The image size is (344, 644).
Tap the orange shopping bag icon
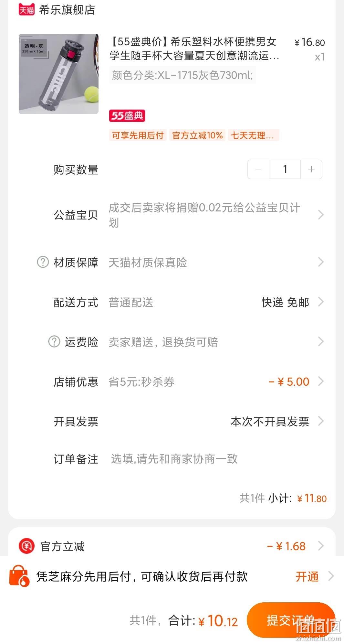[x=19, y=576]
